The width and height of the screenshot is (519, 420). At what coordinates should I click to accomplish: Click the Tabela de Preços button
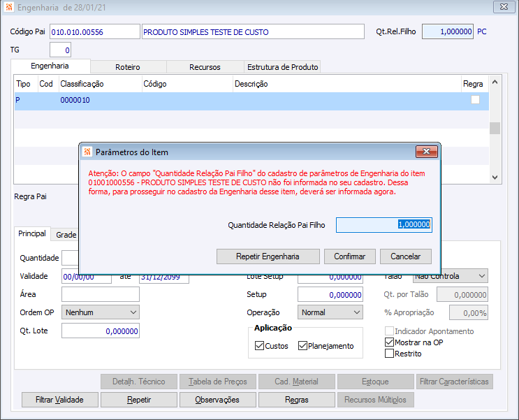pyautogui.click(x=217, y=382)
